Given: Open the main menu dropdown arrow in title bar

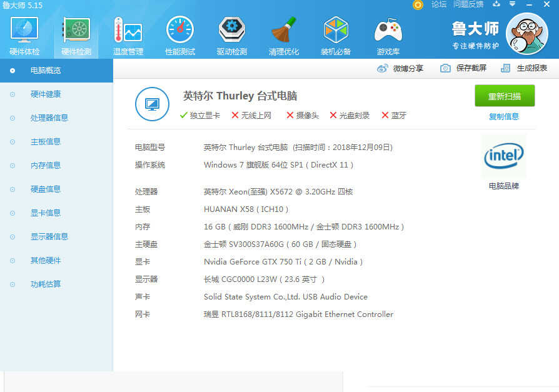Looking at the screenshot, I should tap(512, 4).
